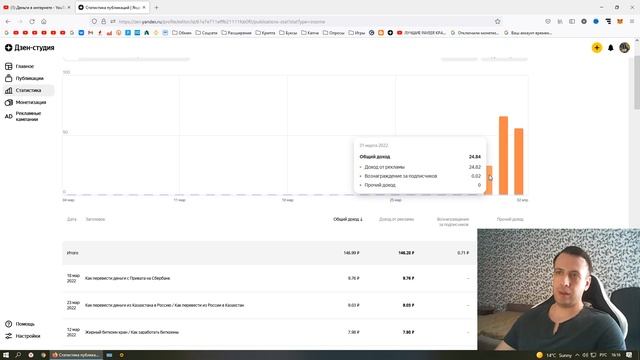Image resolution: width=640 pixels, height=360 pixels.
Task: Click the Дзен-студия logo
Action: 29,48
